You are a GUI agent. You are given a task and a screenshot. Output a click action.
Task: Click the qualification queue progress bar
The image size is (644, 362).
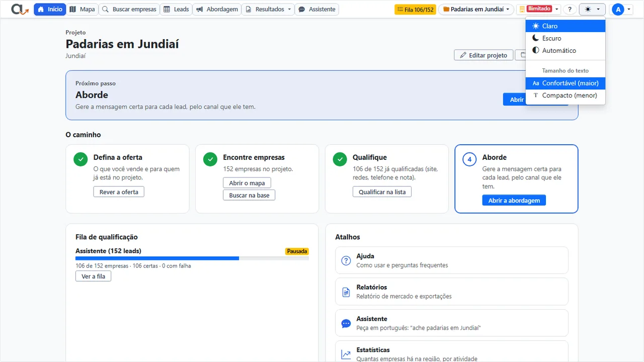192,258
